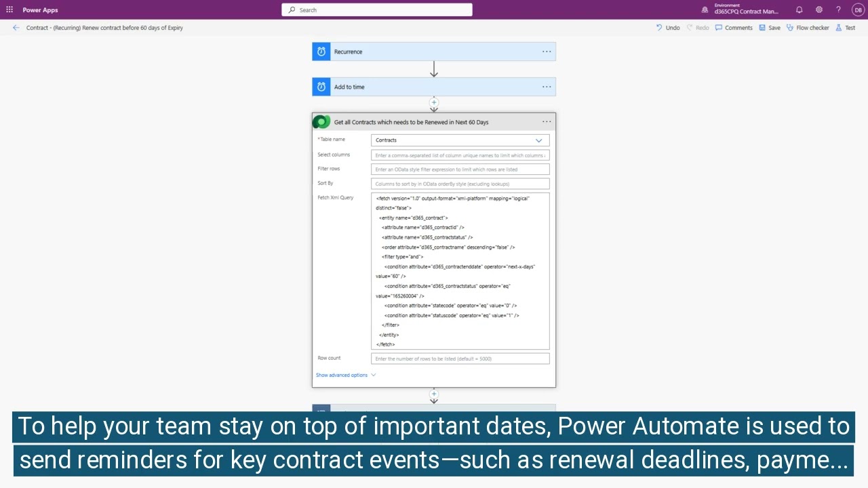The image size is (868, 488).
Task: Go back using the back arrow
Action: [x=16, y=28]
